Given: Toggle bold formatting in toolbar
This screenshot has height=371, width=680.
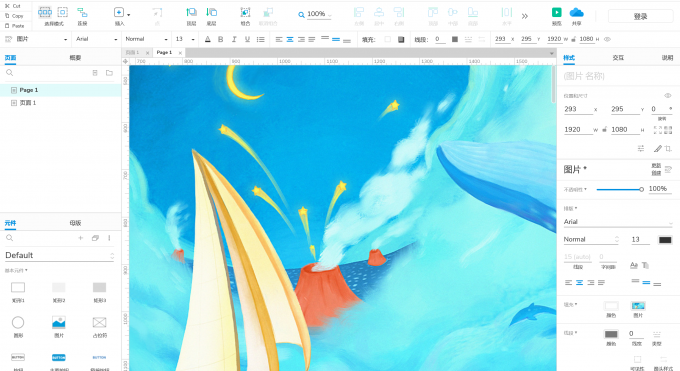Looking at the screenshot, I should (221, 39).
